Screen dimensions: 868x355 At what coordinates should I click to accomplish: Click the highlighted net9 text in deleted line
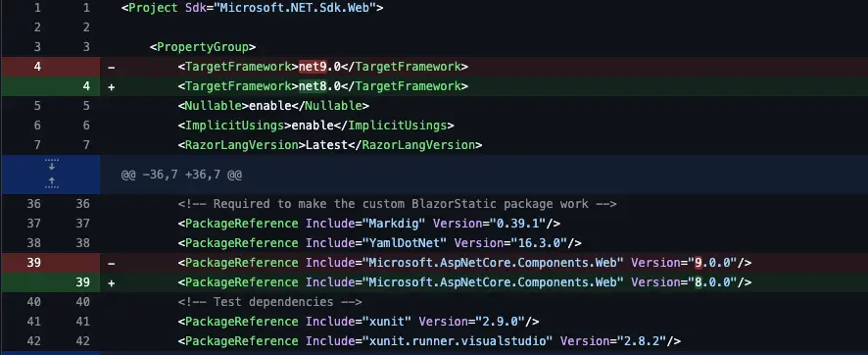pyautogui.click(x=313, y=67)
